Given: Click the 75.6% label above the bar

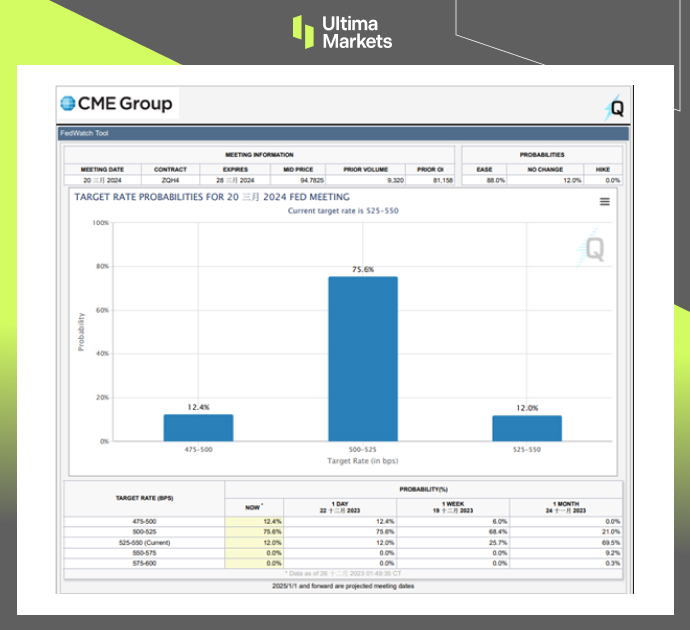Looking at the screenshot, I should point(363,268).
